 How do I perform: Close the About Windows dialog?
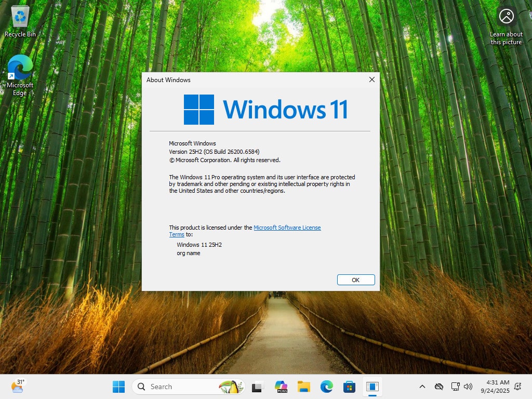click(x=371, y=79)
